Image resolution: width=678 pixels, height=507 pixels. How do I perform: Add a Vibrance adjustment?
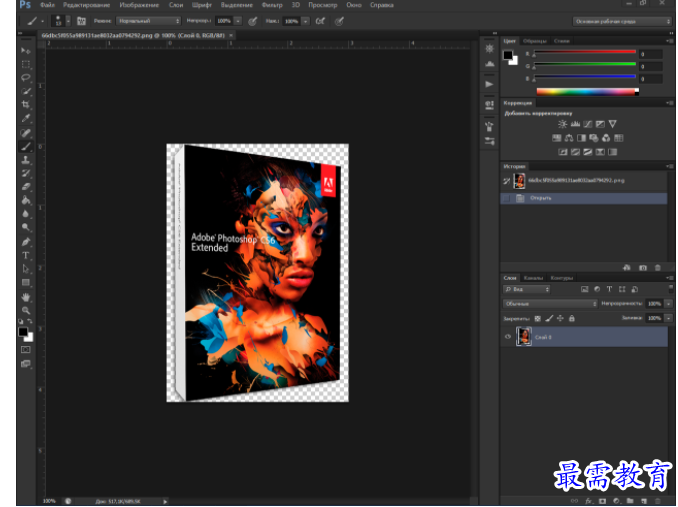[x=613, y=124]
